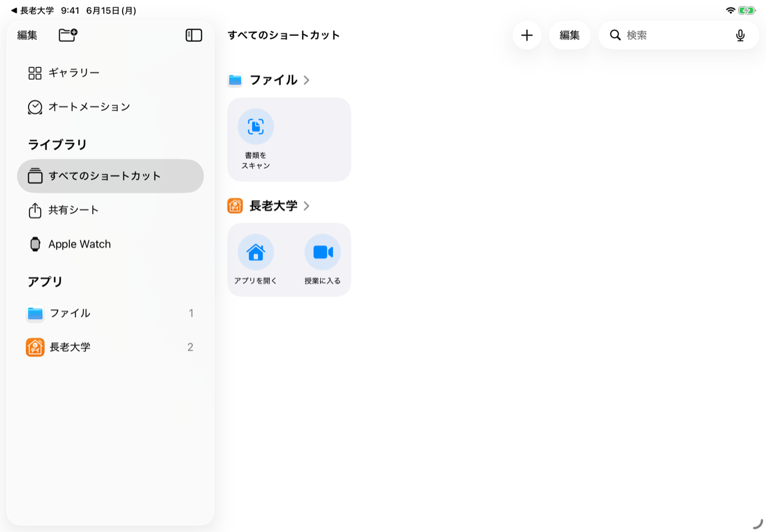The height and width of the screenshot is (532, 766).
Task: Click the 共有シート share icon
Action: point(35,210)
